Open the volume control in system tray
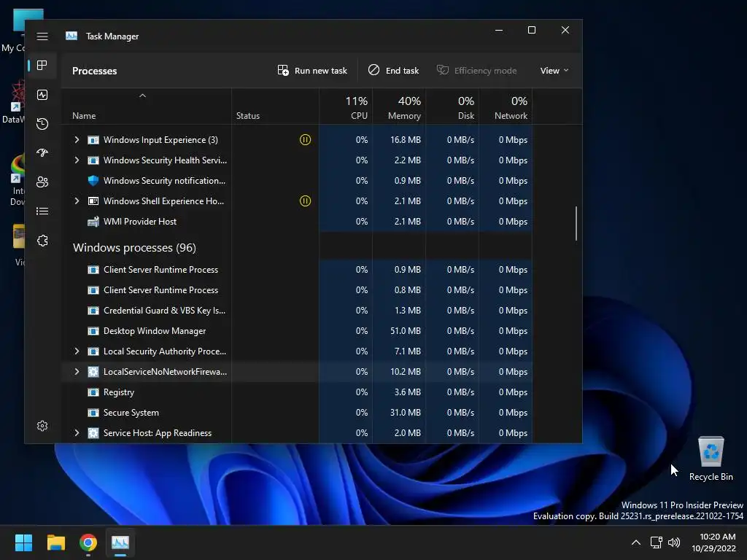This screenshot has width=747, height=560. tap(674, 542)
